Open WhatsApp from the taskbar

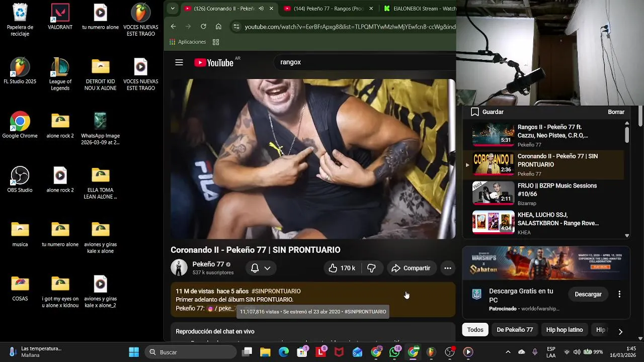(395, 352)
